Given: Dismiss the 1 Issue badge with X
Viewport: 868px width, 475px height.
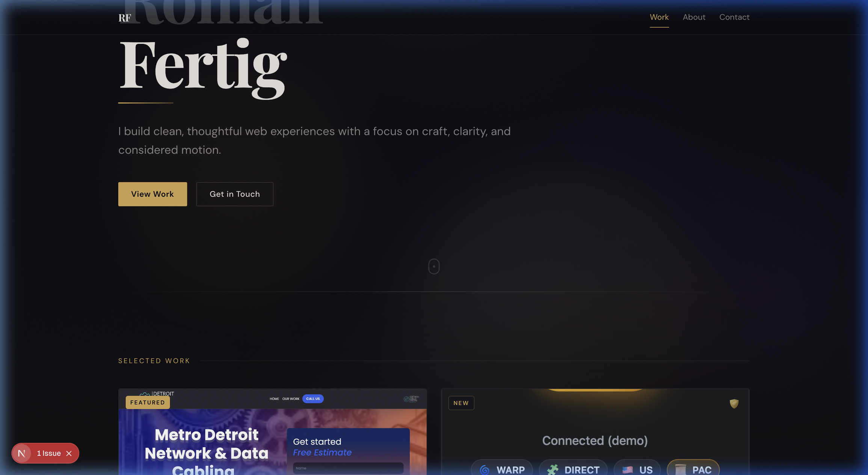Looking at the screenshot, I should pyautogui.click(x=69, y=454).
